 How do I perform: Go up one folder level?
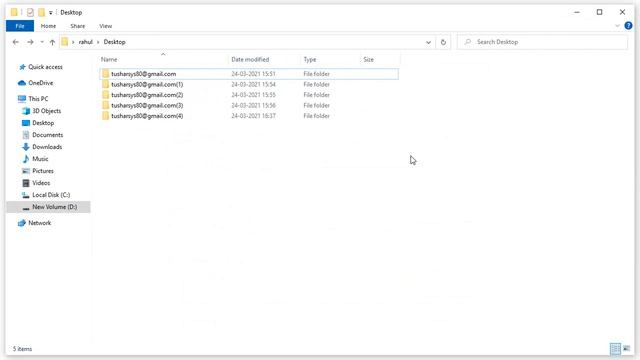[52, 42]
